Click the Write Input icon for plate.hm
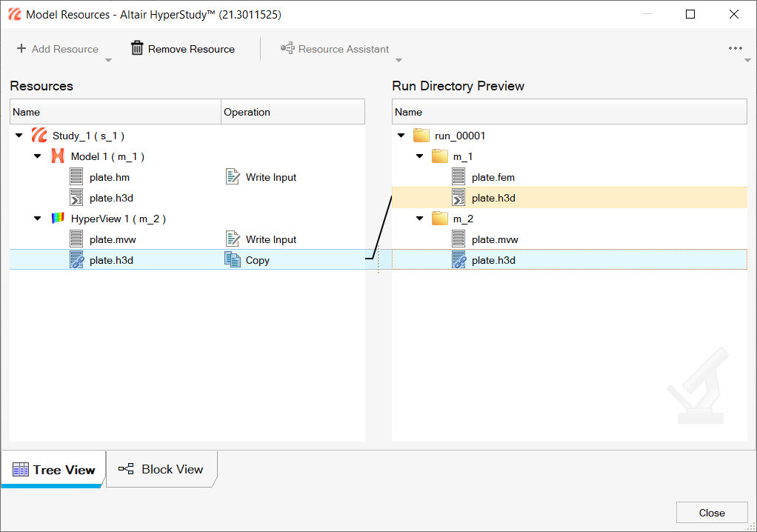Viewport: 757px width, 532px height. tap(233, 177)
